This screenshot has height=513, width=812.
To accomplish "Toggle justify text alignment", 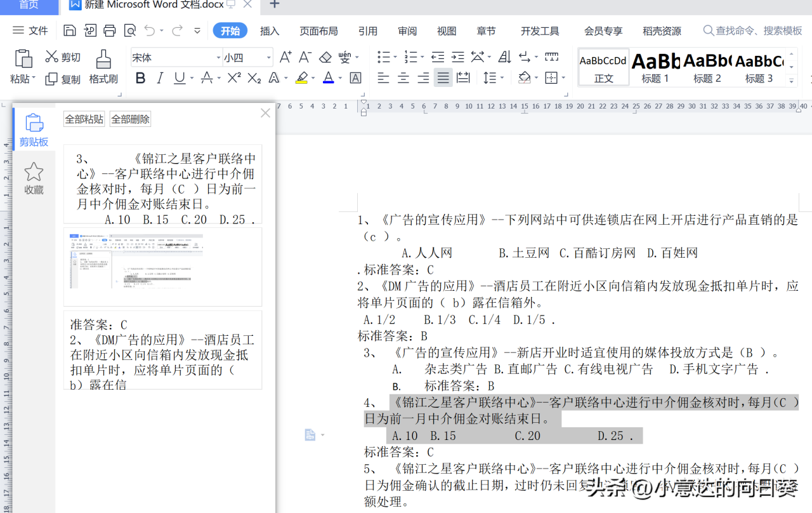I will [x=443, y=78].
